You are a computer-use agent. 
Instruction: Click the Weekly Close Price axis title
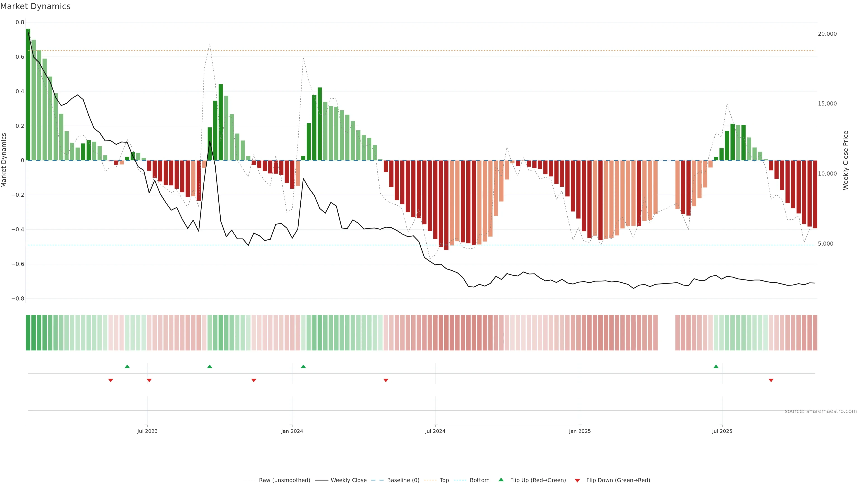[x=845, y=160]
